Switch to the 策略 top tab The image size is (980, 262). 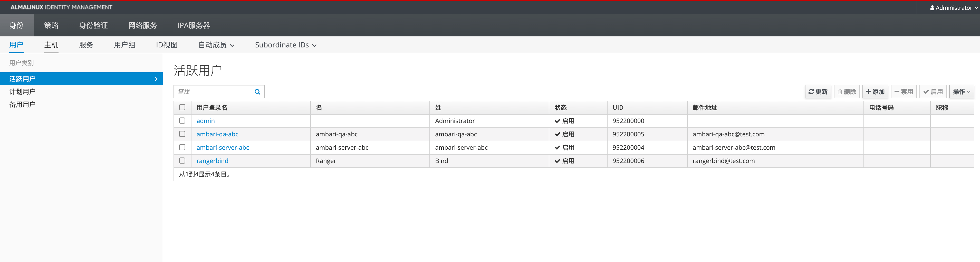click(51, 25)
